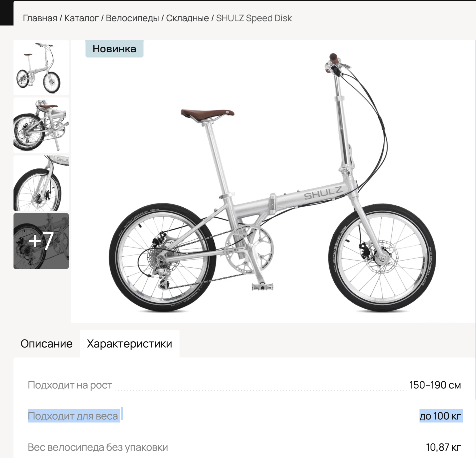
Task: Click the Новинка badge
Action: coord(114,49)
